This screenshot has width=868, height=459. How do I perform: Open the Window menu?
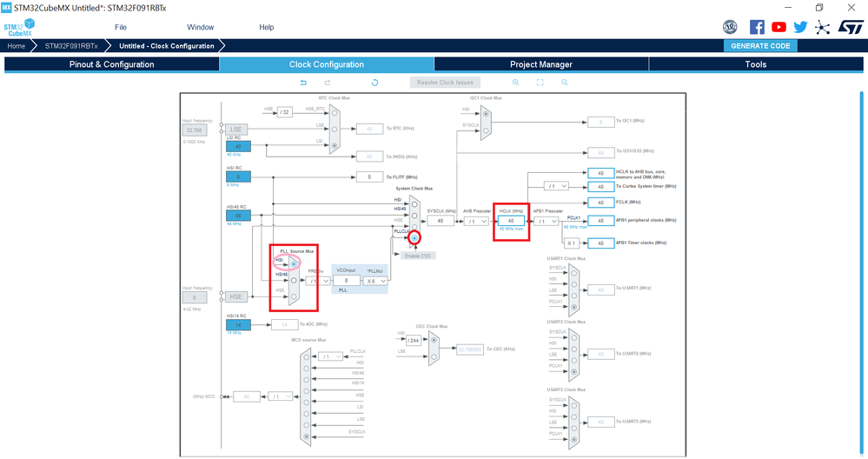click(x=201, y=27)
